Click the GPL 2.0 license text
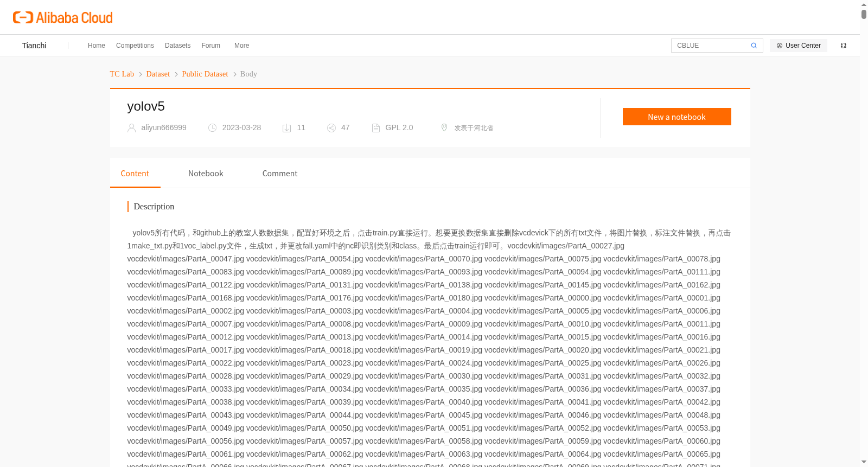868x467 pixels. tap(399, 127)
